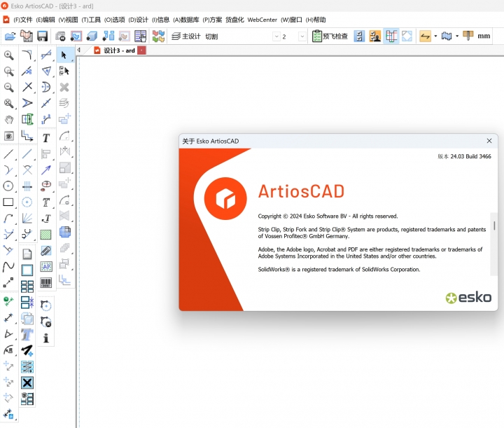Activate the Text tool
504x428 pixels.
pyautogui.click(x=46, y=138)
